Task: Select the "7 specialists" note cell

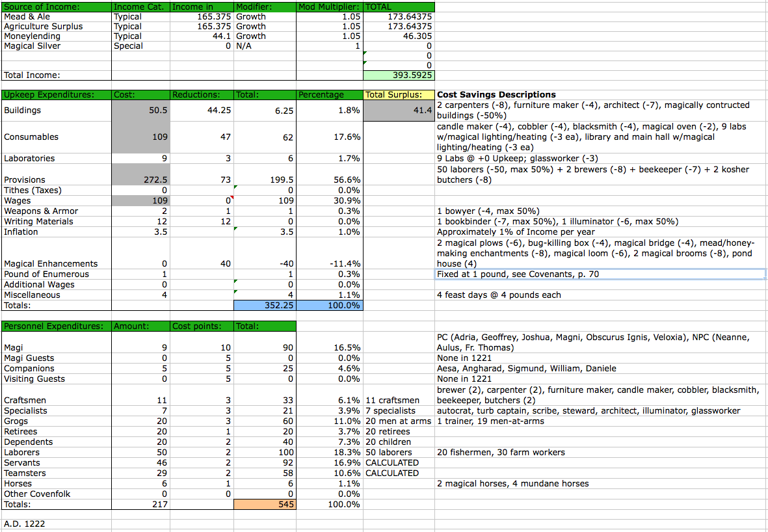Action: click(399, 410)
